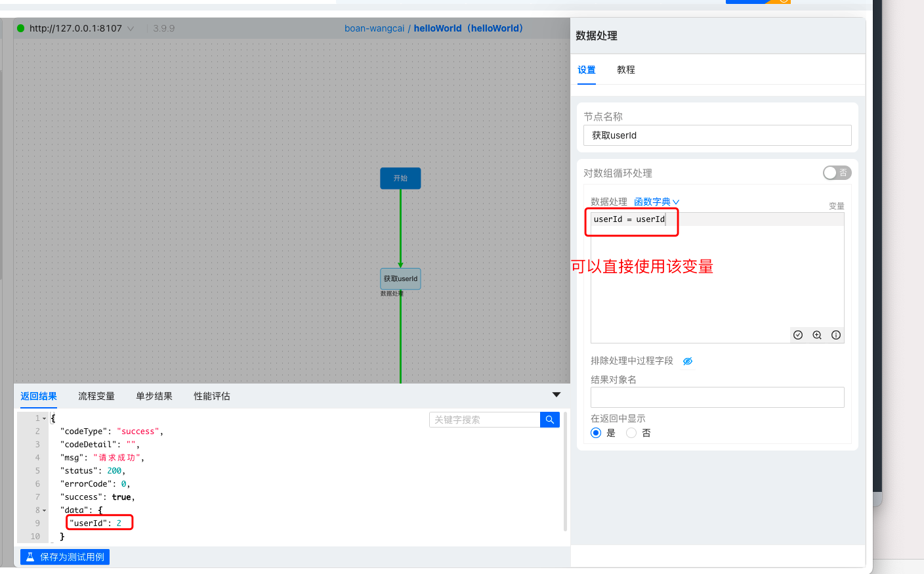Viewport: 924px width, 574px height.
Task: Collapse the results panel with the triangle
Action: tap(556, 395)
